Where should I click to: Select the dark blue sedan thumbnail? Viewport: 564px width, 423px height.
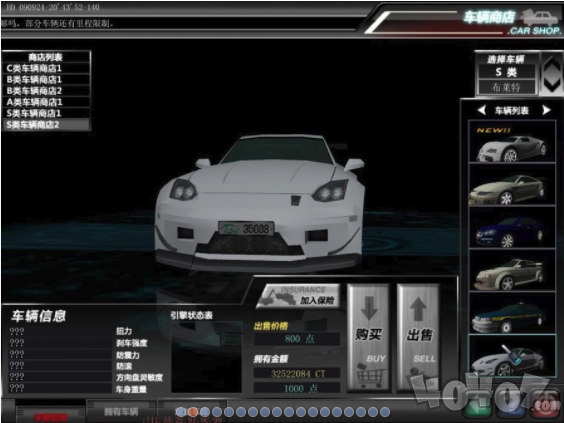coord(512,227)
